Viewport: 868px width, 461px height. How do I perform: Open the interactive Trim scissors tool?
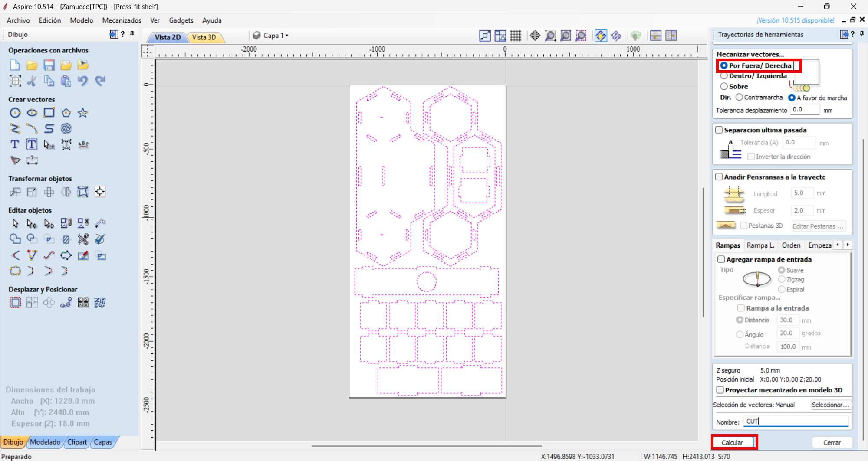pos(83,239)
